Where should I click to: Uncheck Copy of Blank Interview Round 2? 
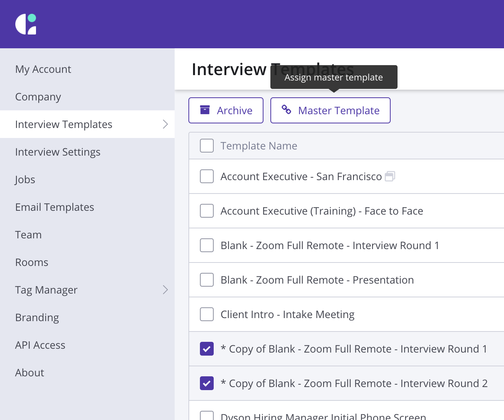tap(207, 383)
